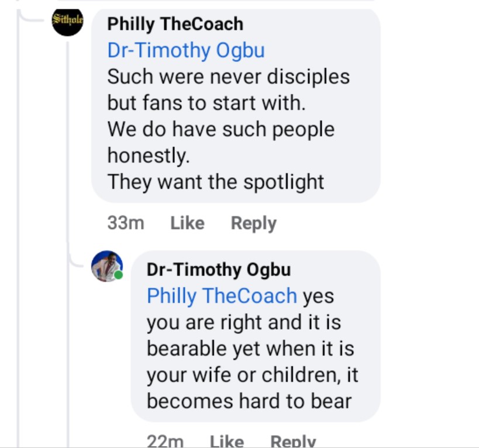Click the "your wife or children, it" line
479x448 pixels.
pyautogui.click(x=251, y=375)
